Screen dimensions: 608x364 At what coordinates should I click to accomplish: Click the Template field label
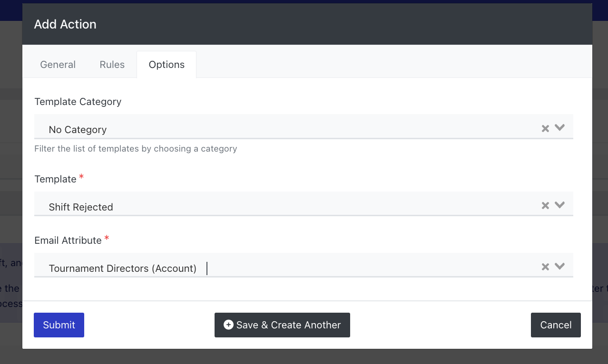55,179
